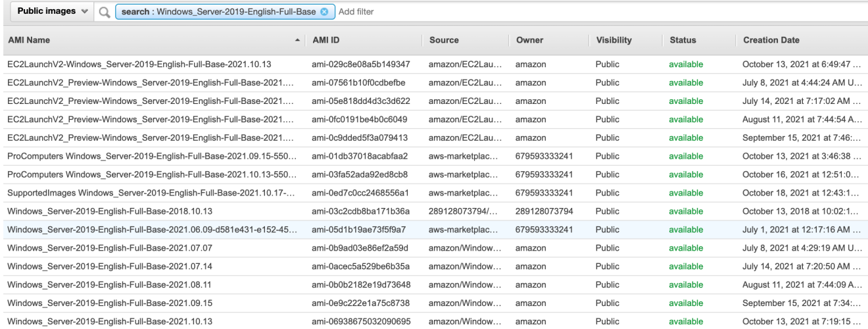This screenshot has height=329, width=868.
Task: Click the search magnifier icon
Action: point(103,12)
